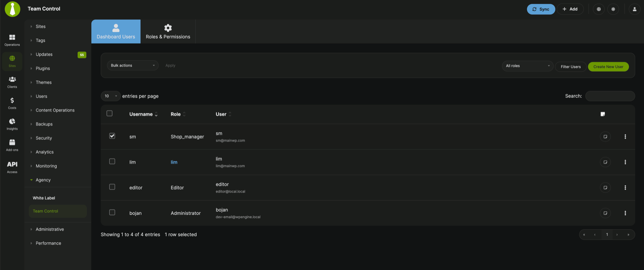
Task: Click the notes icon in table header
Action: click(603, 114)
